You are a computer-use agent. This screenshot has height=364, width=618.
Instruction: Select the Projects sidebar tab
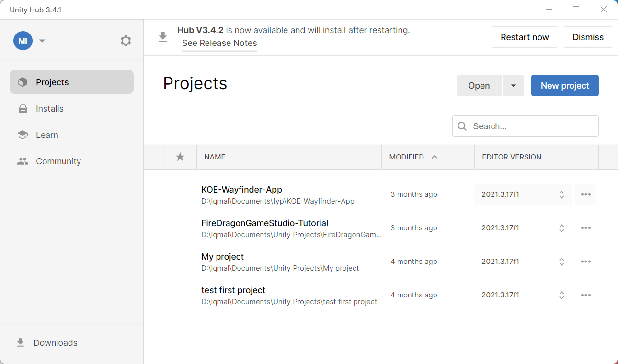pos(71,82)
